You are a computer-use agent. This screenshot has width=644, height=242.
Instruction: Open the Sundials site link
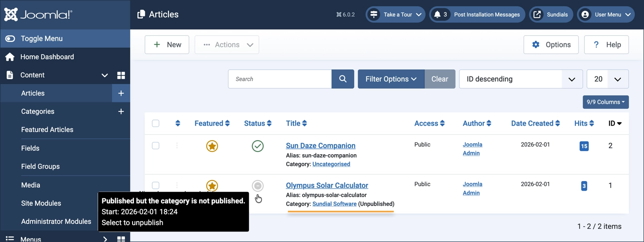551,15
